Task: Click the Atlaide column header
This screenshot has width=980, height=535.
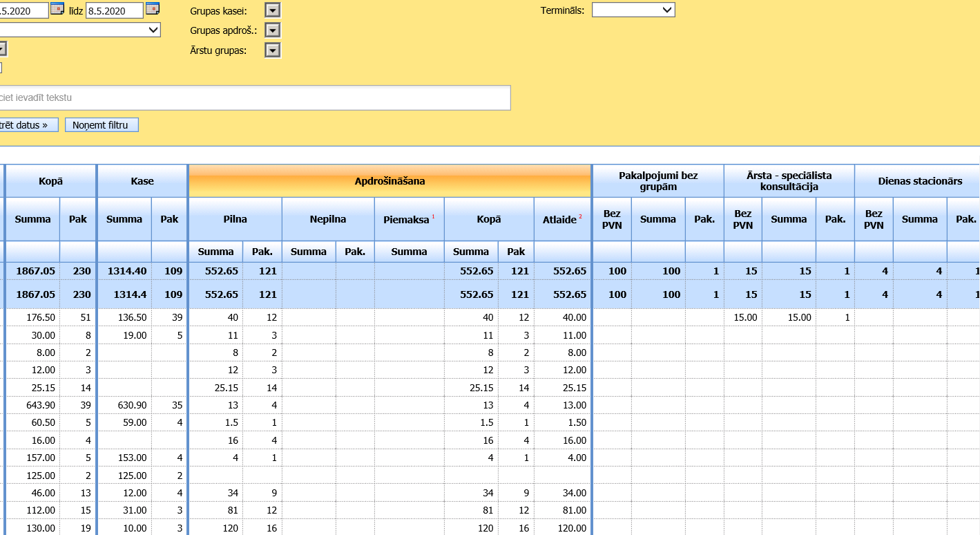Action: 561,219
